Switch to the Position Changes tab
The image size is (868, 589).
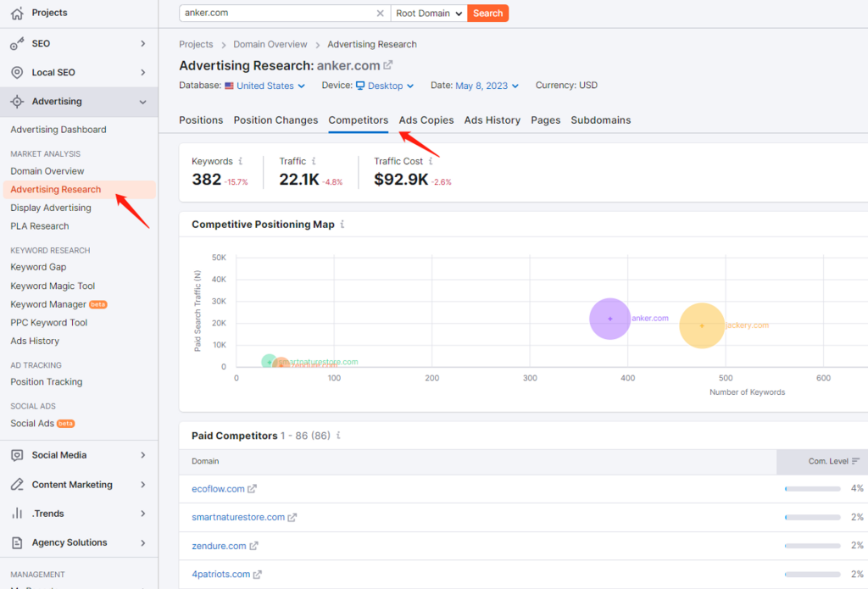[x=275, y=120]
